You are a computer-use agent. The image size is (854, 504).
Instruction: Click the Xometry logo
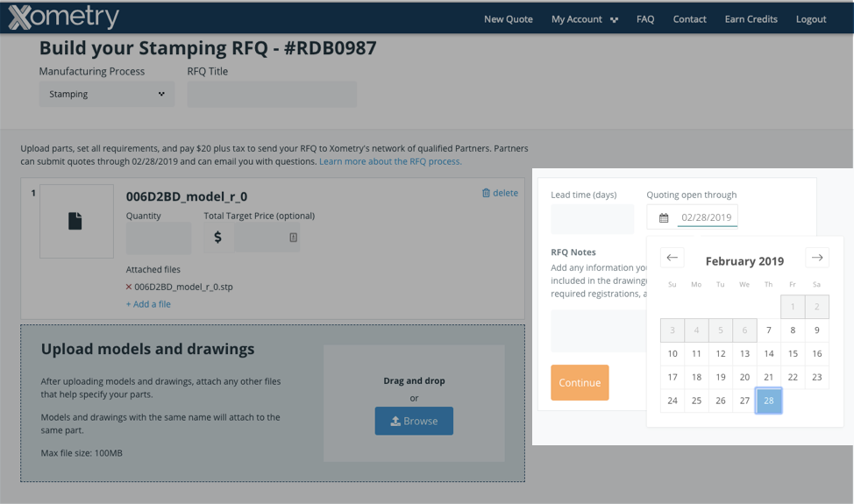click(x=64, y=17)
